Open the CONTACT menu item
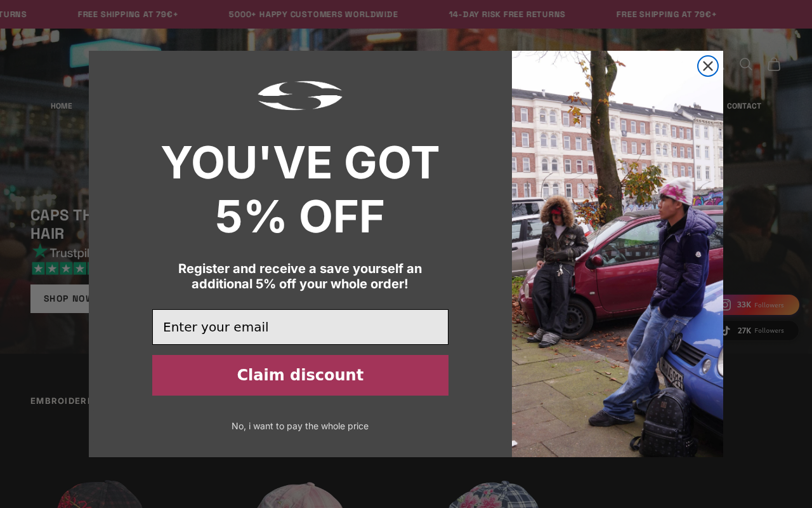Viewport: 812px width, 508px height. click(743, 106)
